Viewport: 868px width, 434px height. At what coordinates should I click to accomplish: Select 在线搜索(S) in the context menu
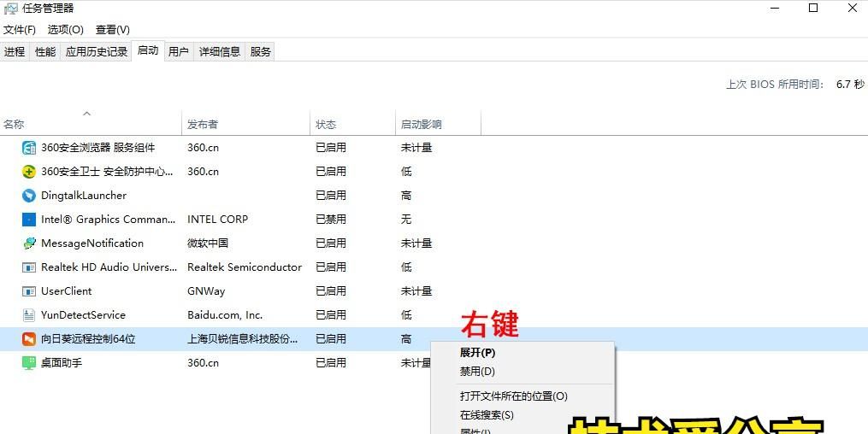coord(487,414)
